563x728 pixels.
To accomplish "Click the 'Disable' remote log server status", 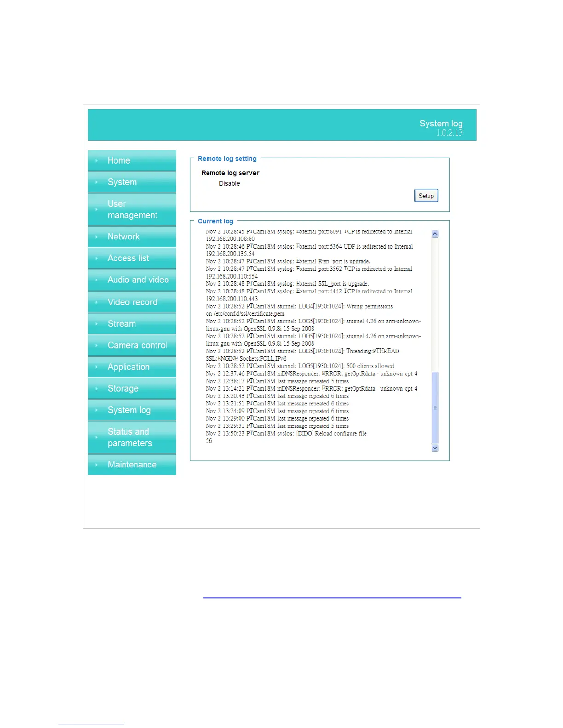I will [x=230, y=183].
